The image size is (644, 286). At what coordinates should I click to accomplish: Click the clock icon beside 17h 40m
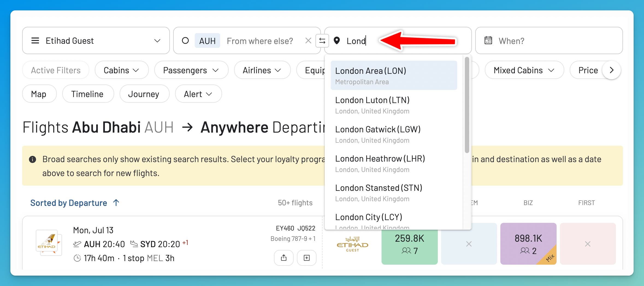(77, 258)
